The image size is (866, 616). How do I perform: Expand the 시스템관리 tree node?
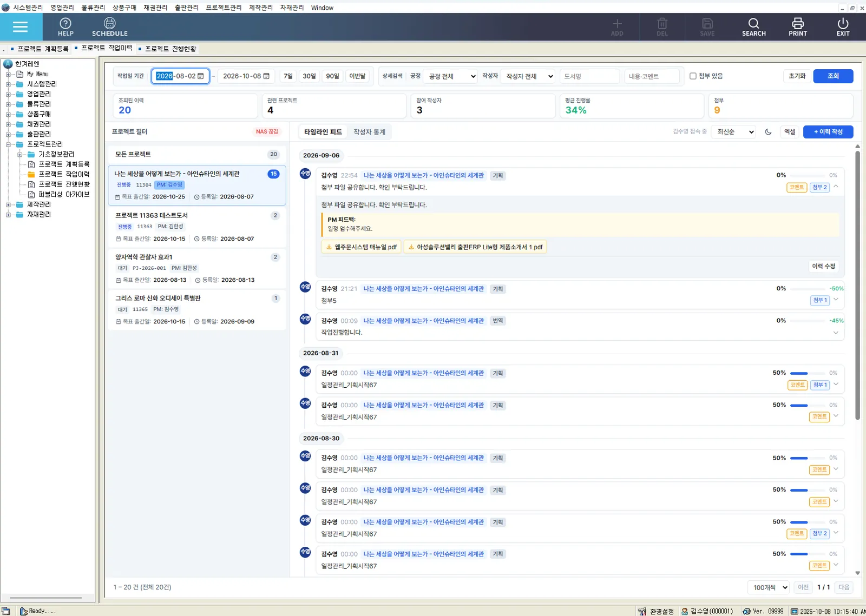tap(8, 84)
